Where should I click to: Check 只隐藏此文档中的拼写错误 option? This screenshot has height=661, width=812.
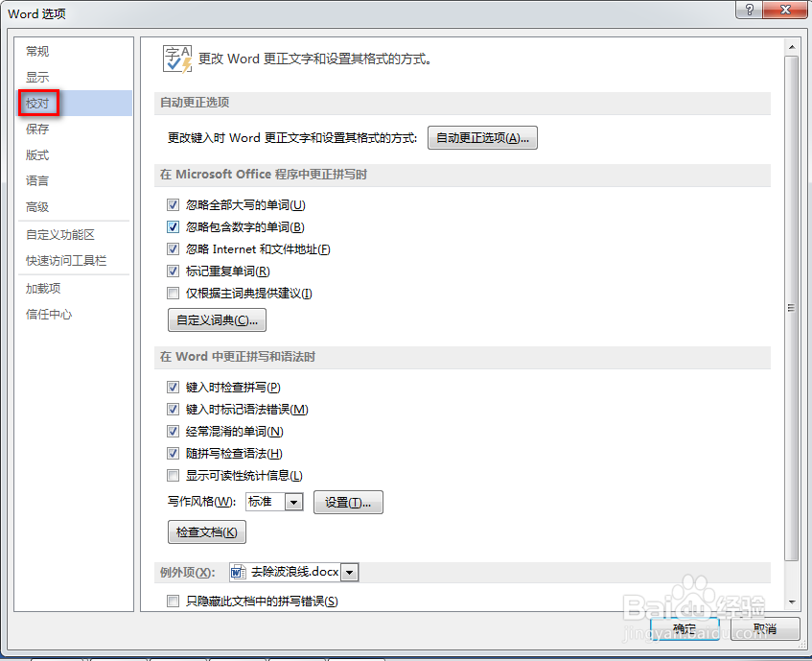[x=173, y=601]
